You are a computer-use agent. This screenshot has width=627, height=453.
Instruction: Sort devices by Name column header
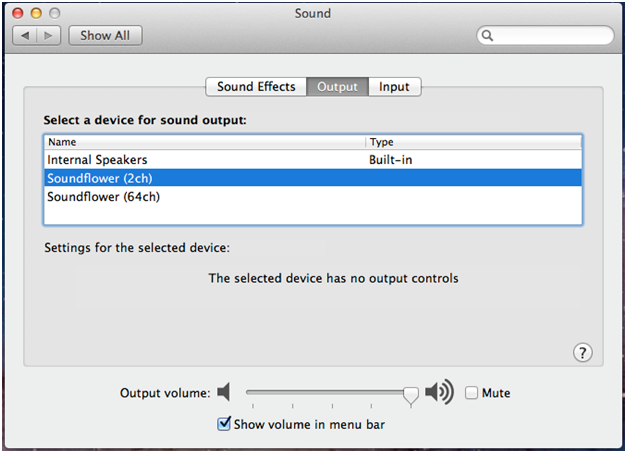(x=204, y=142)
